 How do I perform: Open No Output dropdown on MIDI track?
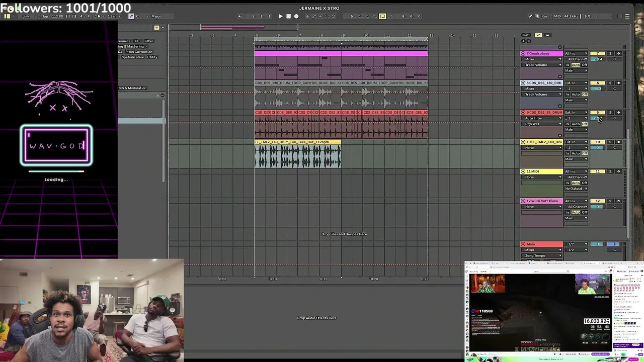[x=576, y=189]
